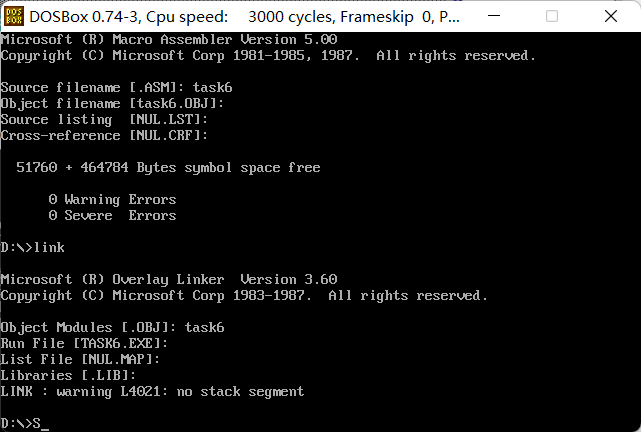The width and height of the screenshot is (641, 432).
Task: Click the 0 Warning Errors line
Action: (x=112, y=199)
